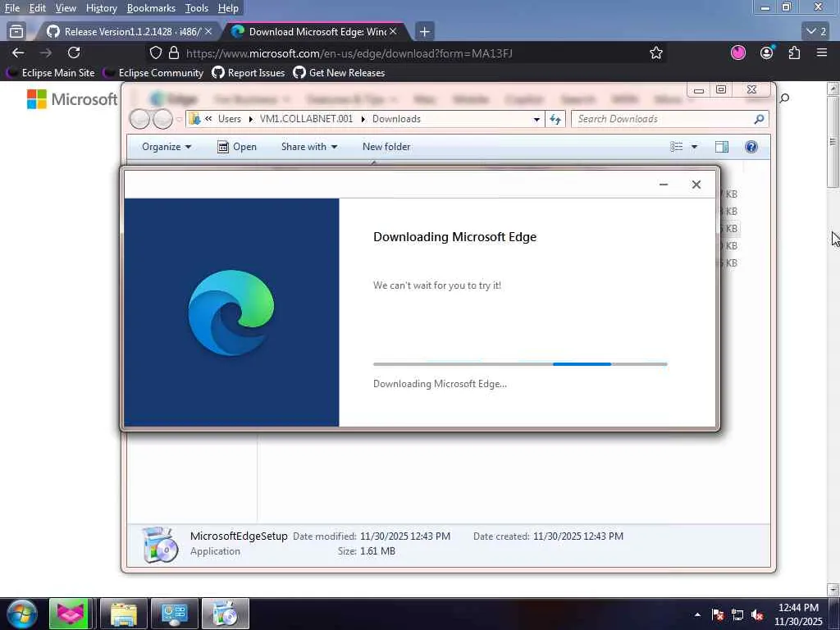Open the pink cat taskbar application
This screenshot has width=840, height=630.
pyautogui.click(x=69, y=614)
